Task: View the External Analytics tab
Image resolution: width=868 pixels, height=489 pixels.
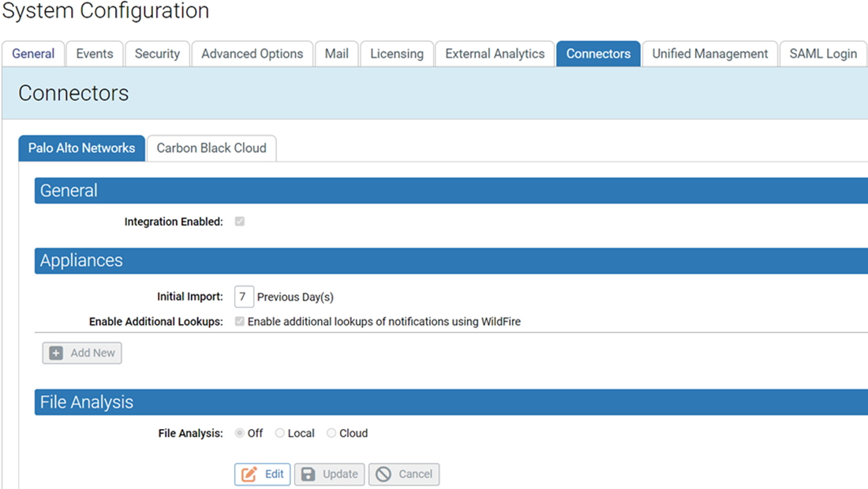Action: point(495,54)
